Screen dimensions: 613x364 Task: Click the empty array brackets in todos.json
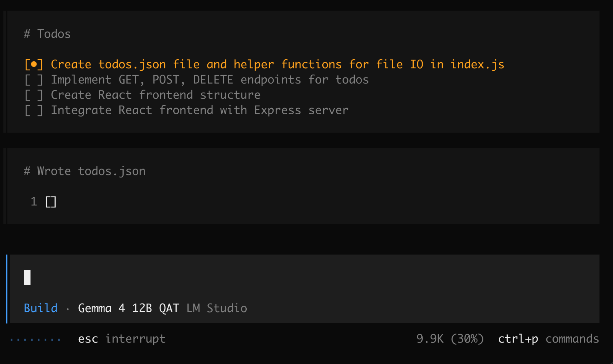click(51, 202)
